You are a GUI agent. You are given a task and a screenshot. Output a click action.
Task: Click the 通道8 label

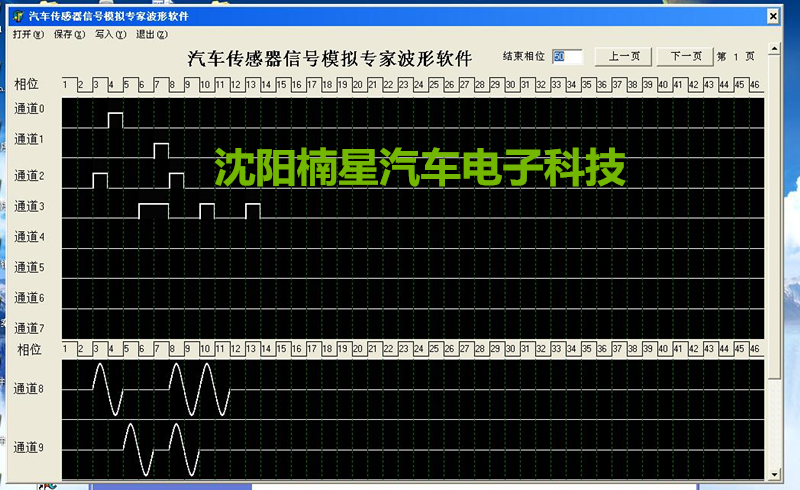(x=29, y=389)
